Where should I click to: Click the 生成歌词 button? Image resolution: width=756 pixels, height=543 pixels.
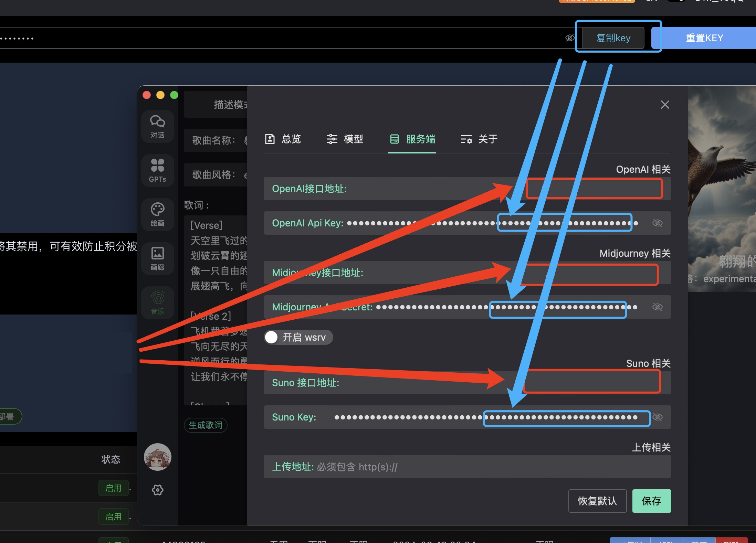pyautogui.click(x=206, y=425)
